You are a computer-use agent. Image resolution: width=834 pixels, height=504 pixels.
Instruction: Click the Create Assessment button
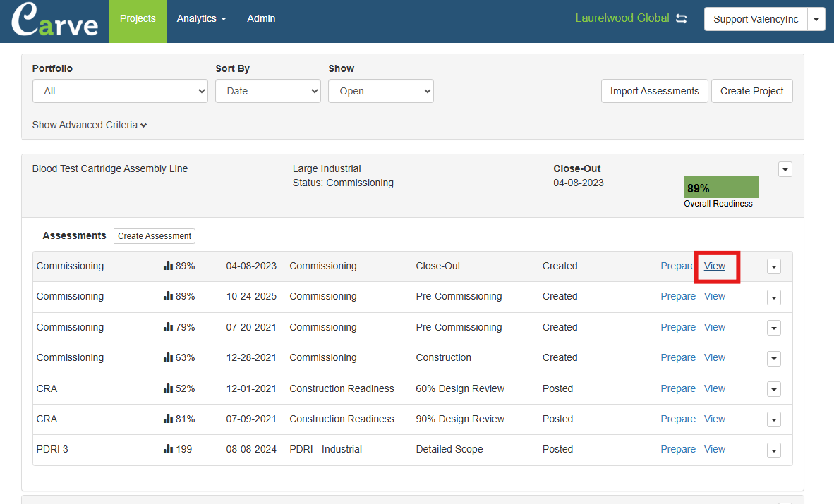tap(155, 236)
